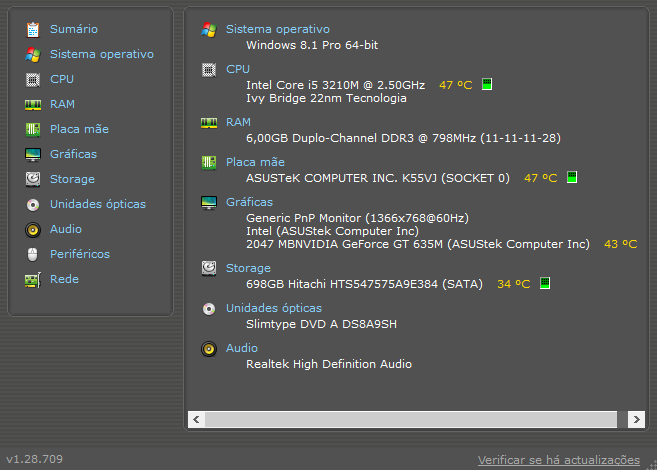Click Windows flag icon in summary panel

click(209, 30)
